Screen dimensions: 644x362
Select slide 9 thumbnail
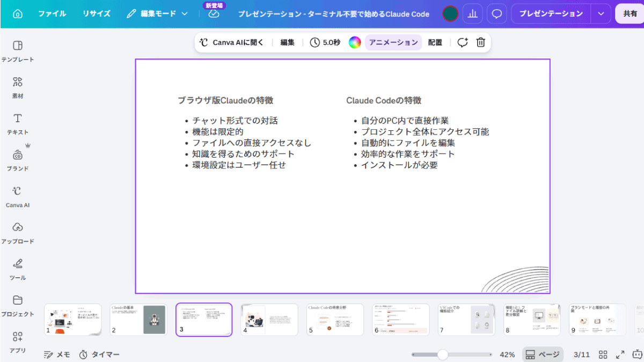click(597, 320)
